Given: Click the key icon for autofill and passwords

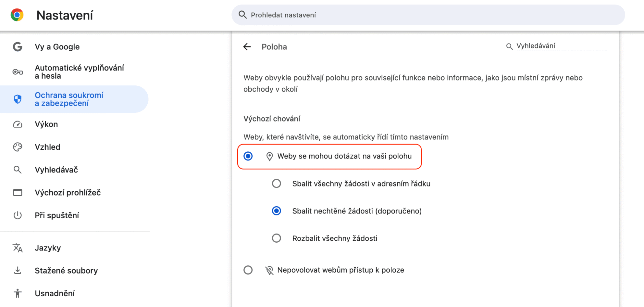Looking at the screenshot, I should click(x=18, y=72).
